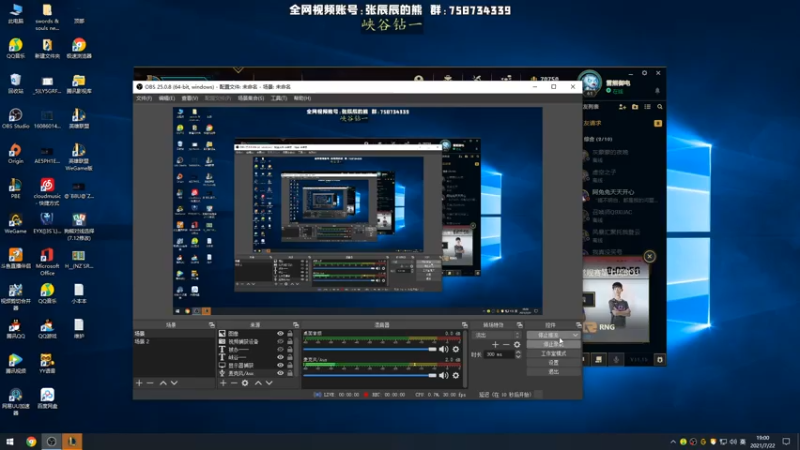Open the 帮助(H) menu in OBS
This screenshot has width=800, height=450.
pos(302,98)
